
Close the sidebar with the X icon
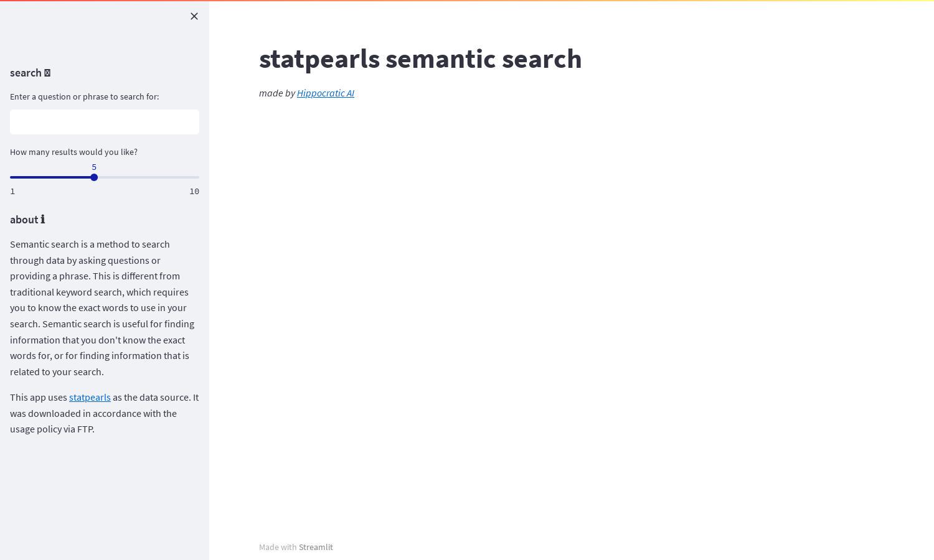[x=194, y=16]
